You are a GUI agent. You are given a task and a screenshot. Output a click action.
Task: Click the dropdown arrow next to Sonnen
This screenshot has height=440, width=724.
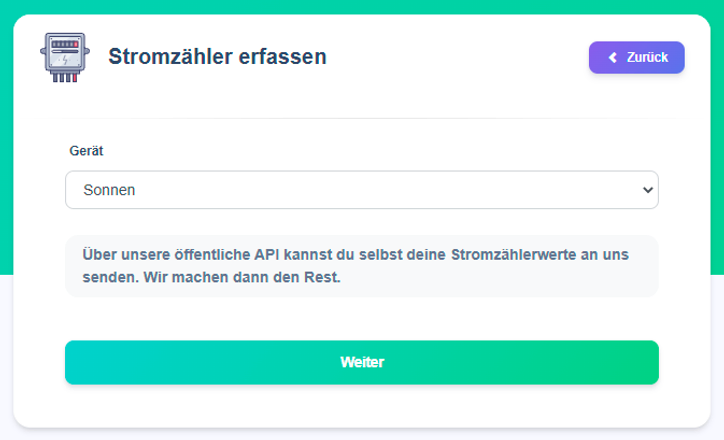coord(647,189)
